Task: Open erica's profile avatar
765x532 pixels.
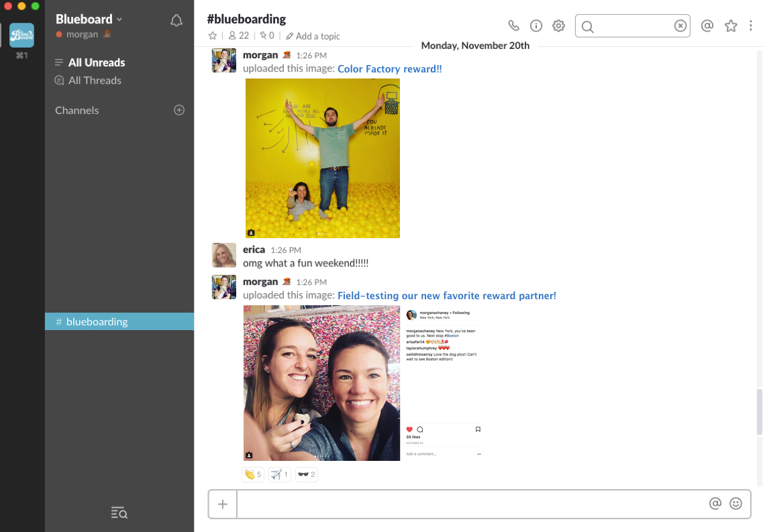Action: click(x=224, y=255)
